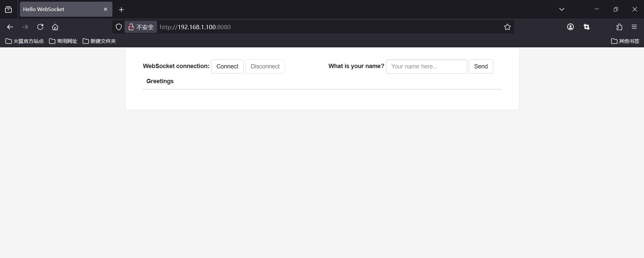Click the Send button
This screenshot has width=644, height=258.
click(x=481, y=66)
